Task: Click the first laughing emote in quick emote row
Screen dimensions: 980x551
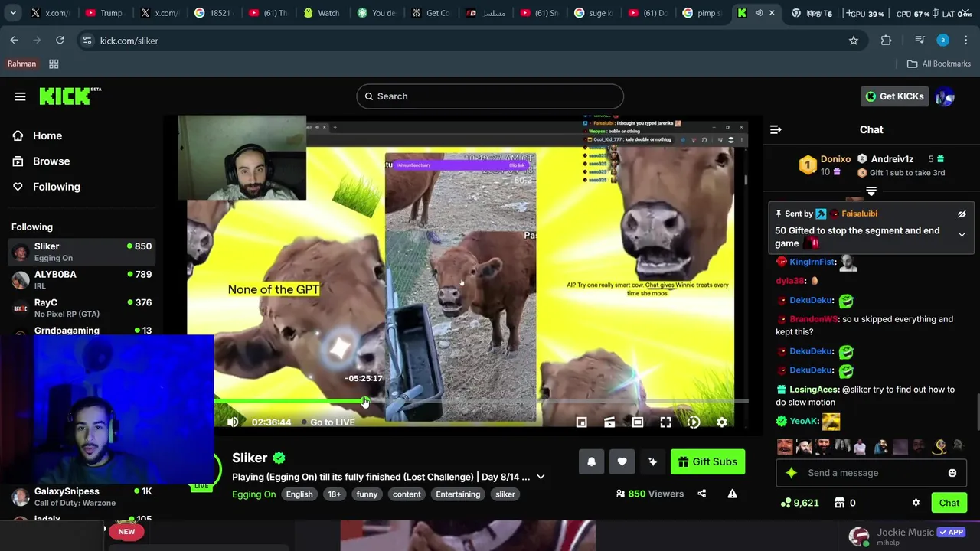Action: pos(785,447)
